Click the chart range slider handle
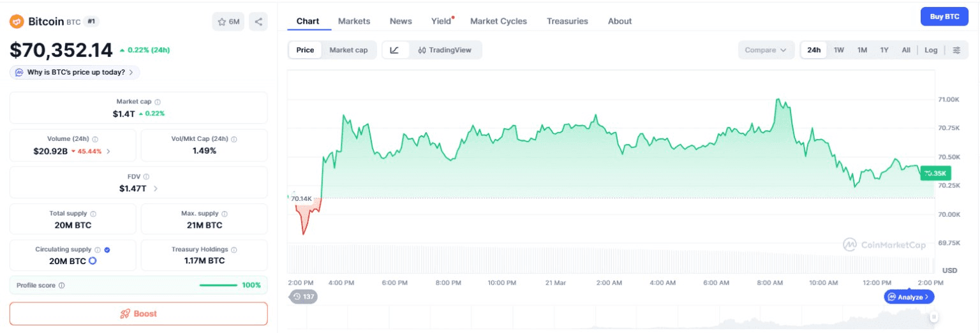 [x=934, y=316]
